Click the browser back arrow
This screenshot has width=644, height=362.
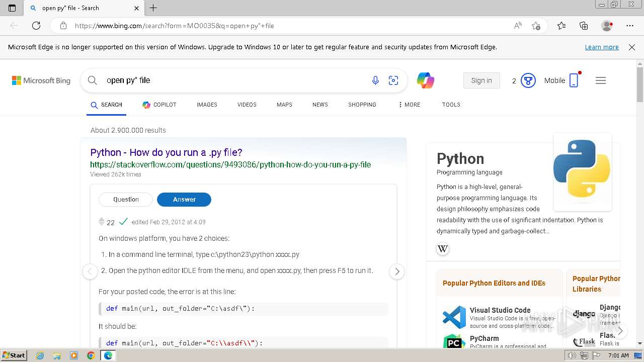(x=14, y=26)
